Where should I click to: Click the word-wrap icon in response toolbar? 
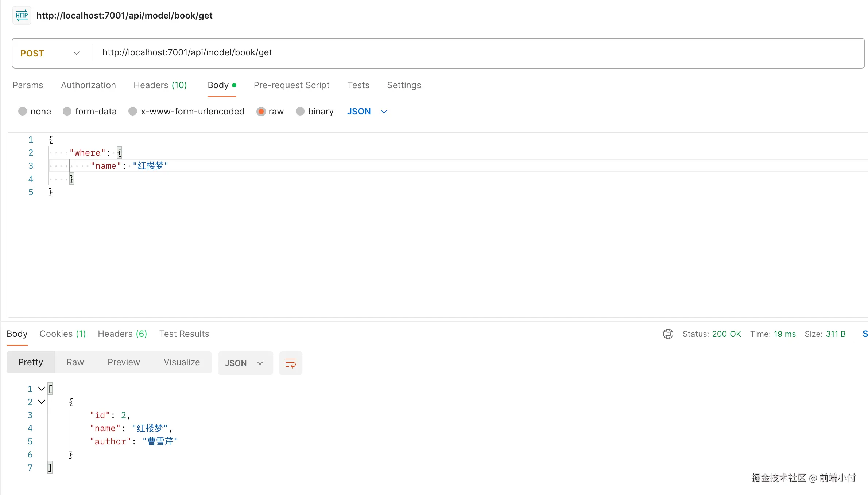pos(290,363)
